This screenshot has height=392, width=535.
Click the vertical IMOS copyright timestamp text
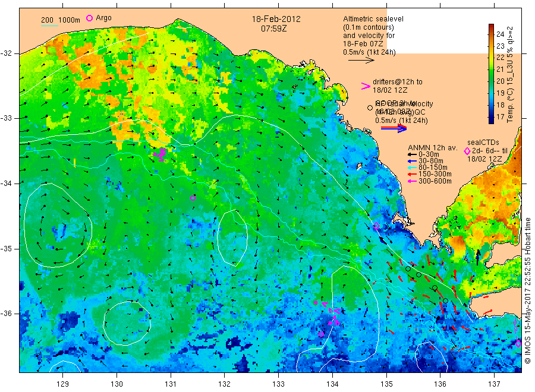(x=527, y=291)
